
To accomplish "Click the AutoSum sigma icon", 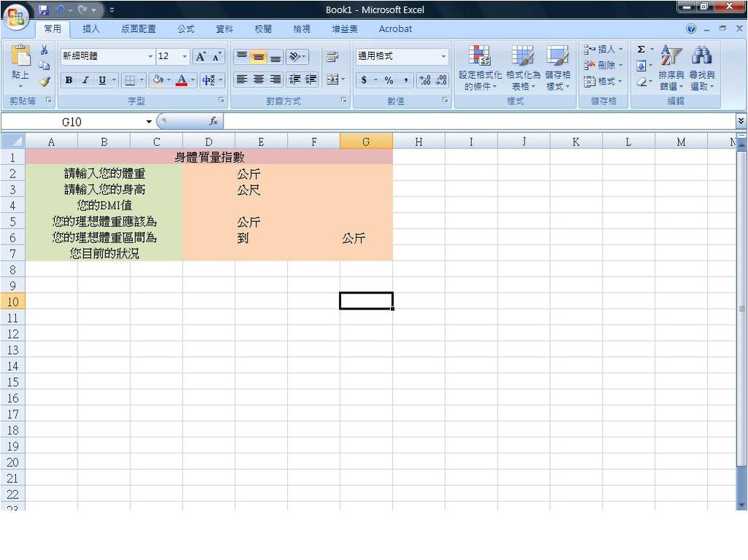I will 641,49.
